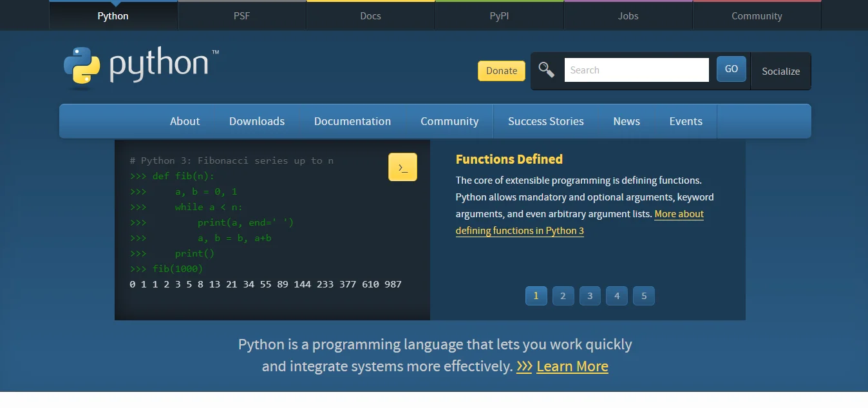
Task: Open the Jobs tab
Action: [627, 15]
